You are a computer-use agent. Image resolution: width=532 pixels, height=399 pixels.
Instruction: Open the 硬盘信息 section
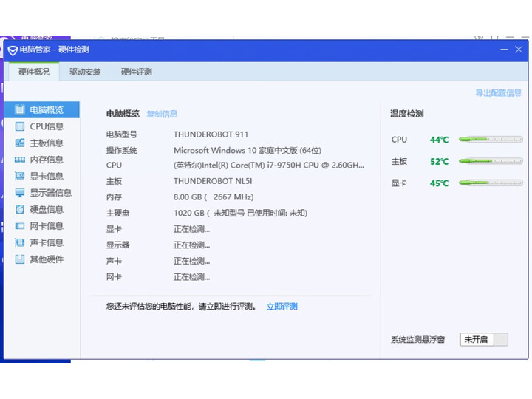42,209
